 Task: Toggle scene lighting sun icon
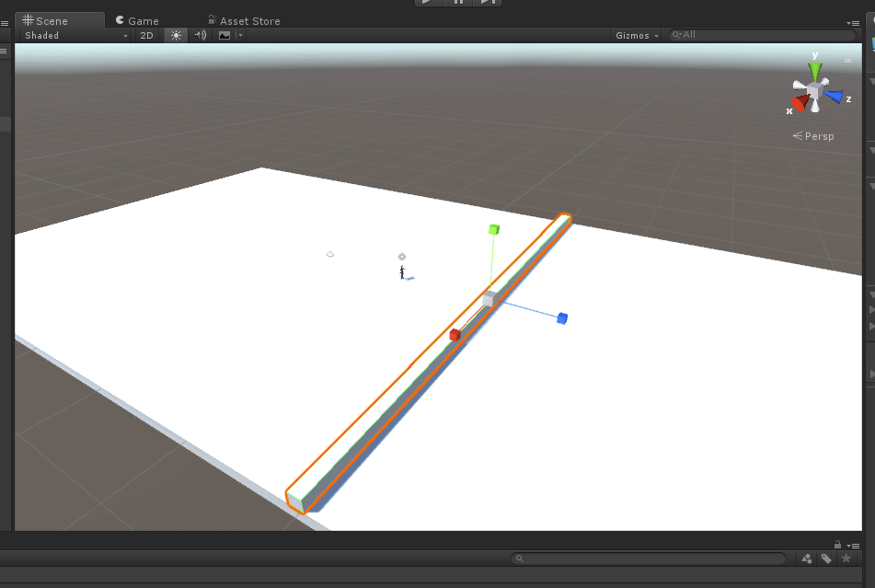click(176, 35)
